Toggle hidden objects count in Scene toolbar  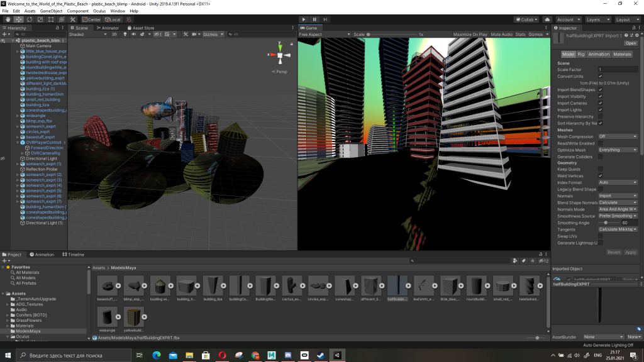158,35
